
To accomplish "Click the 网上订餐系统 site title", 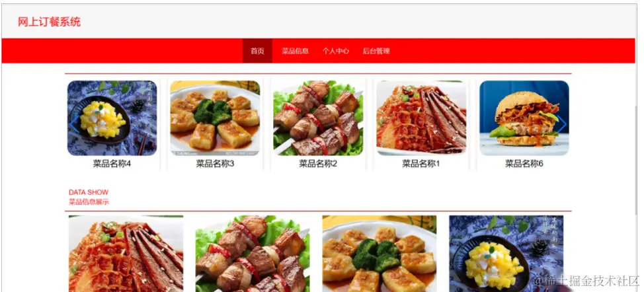I will pyautogui.click(x=49, y=22).
